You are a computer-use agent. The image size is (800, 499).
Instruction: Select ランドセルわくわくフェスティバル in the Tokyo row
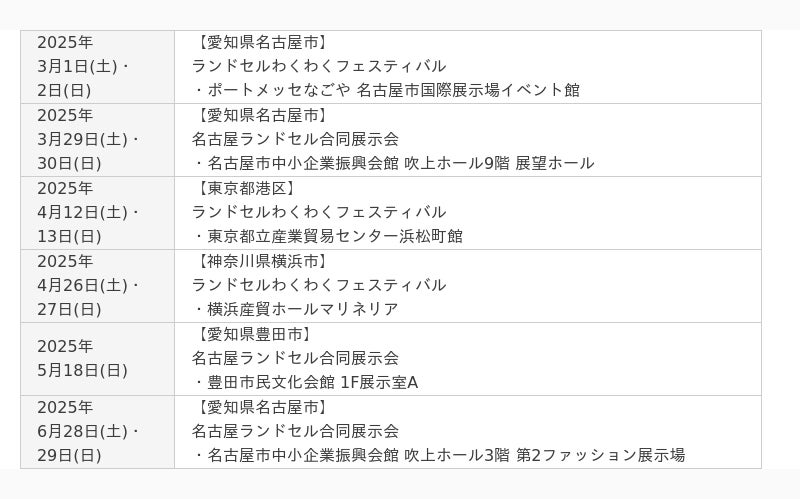tap(319, 212)
